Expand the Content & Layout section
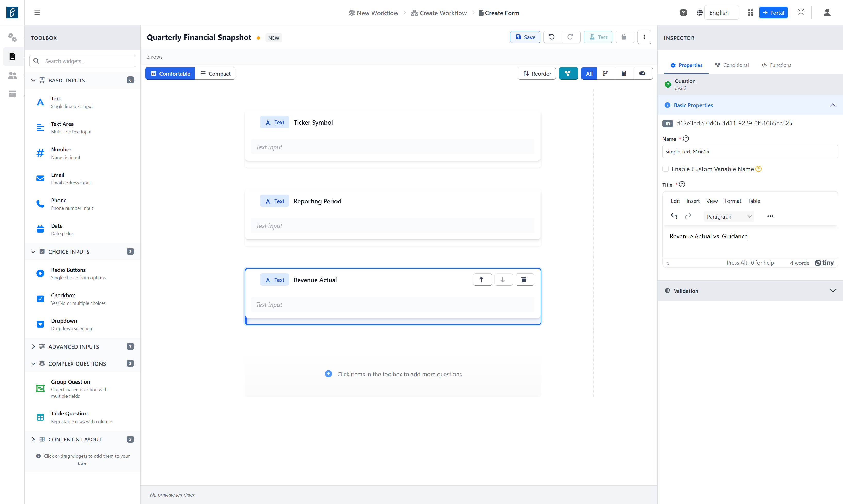843x504 pixels. coord(83,439)
